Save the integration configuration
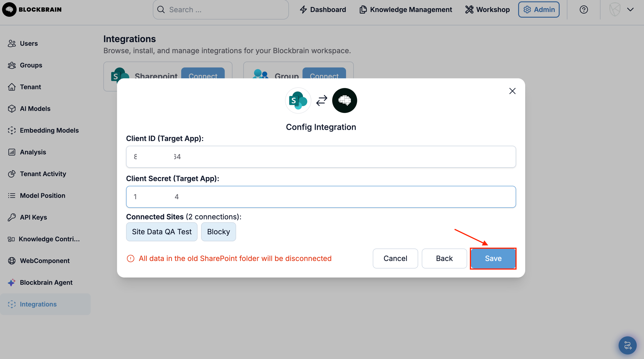The height and width of the screenshot is (359, 644). tap(493, 259)
